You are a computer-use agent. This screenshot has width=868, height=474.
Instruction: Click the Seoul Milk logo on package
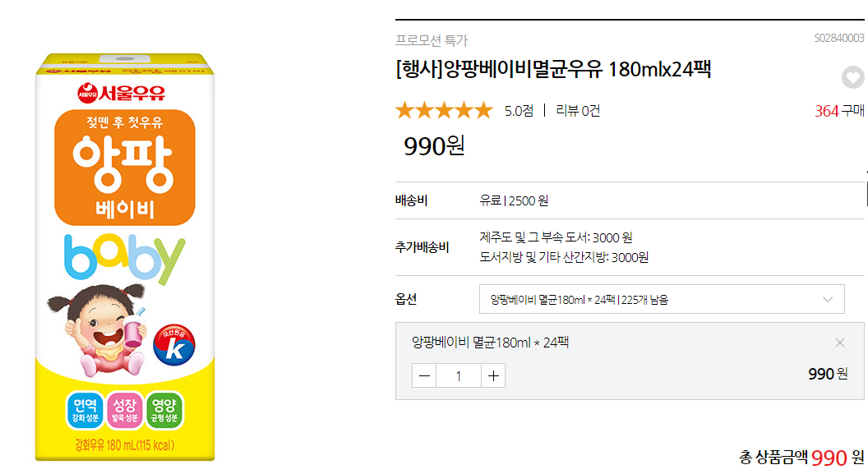coord(121,90)
